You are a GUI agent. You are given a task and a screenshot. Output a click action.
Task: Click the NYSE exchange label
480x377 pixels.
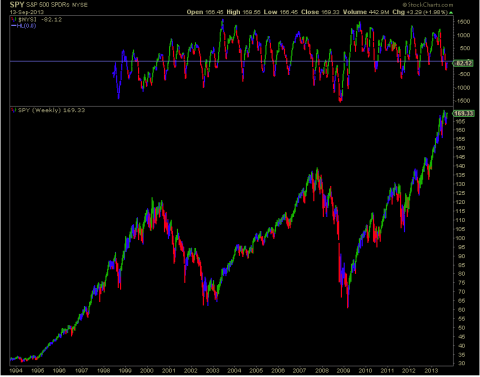79,5
